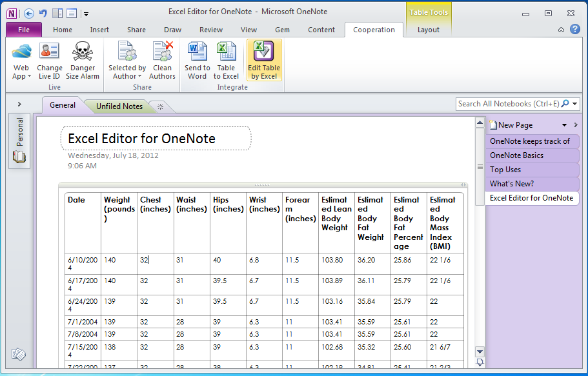Click the Unfiled Notes icon at bottom left
This screenshot has width=588, height=376.
coord(18,354)
